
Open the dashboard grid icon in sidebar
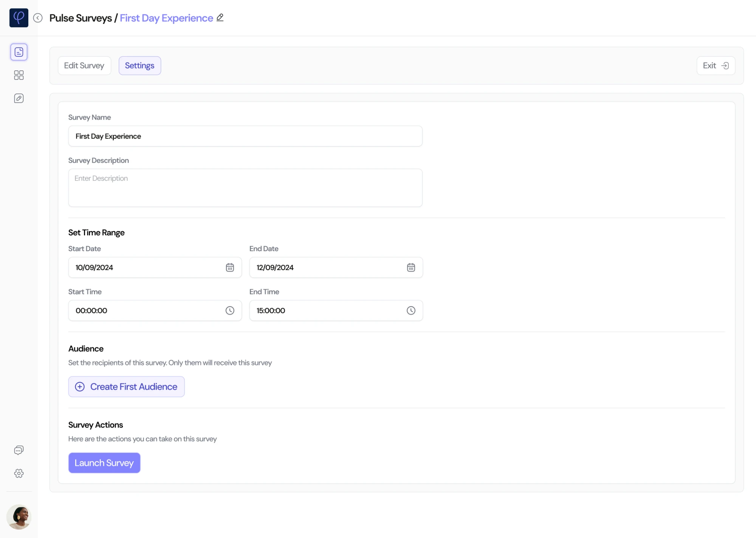(x=19, y=75)
